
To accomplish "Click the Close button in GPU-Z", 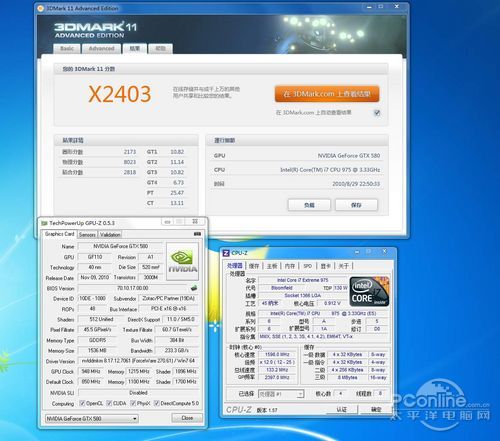I will [187, 418].
